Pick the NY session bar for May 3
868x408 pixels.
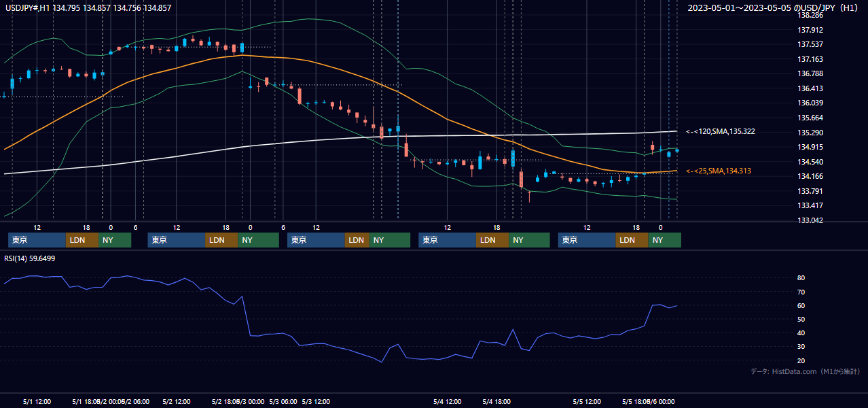coord(390,240)
